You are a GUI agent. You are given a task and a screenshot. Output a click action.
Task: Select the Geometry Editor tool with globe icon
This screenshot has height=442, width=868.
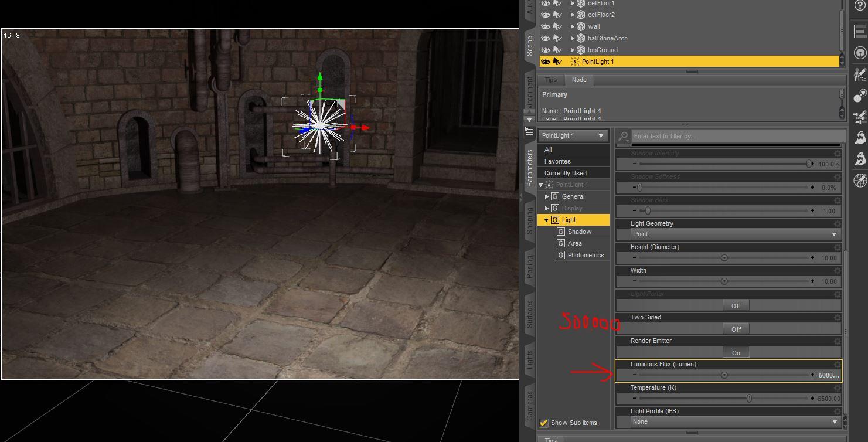click(860, 181)
